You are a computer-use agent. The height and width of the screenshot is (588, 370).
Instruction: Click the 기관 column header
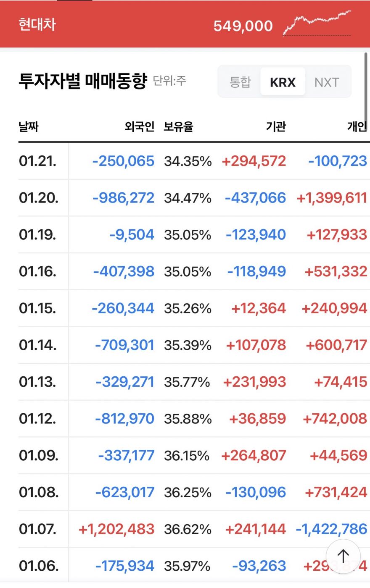[276, 126]
